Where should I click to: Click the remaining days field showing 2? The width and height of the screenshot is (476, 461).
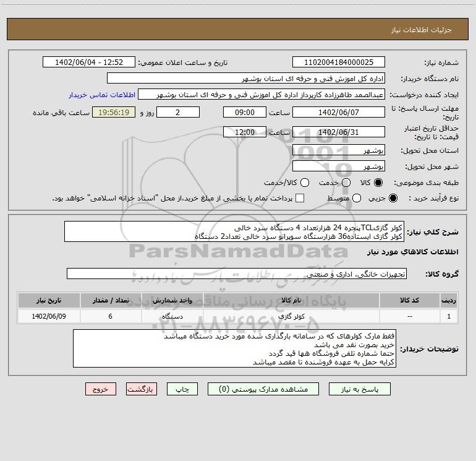click(178, 112)
